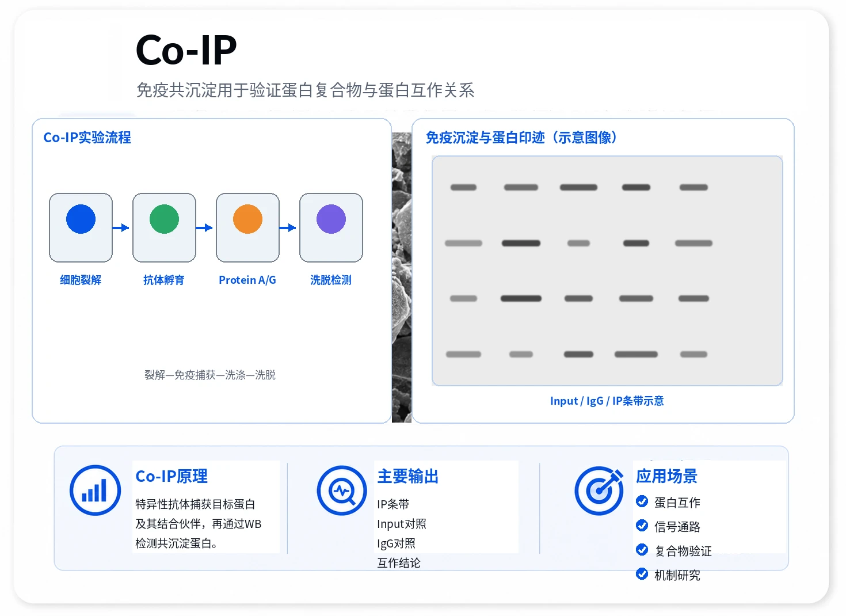The image size is (846, 616).
Task: Click the Protein A/G step label
Action: coord(247,280)
